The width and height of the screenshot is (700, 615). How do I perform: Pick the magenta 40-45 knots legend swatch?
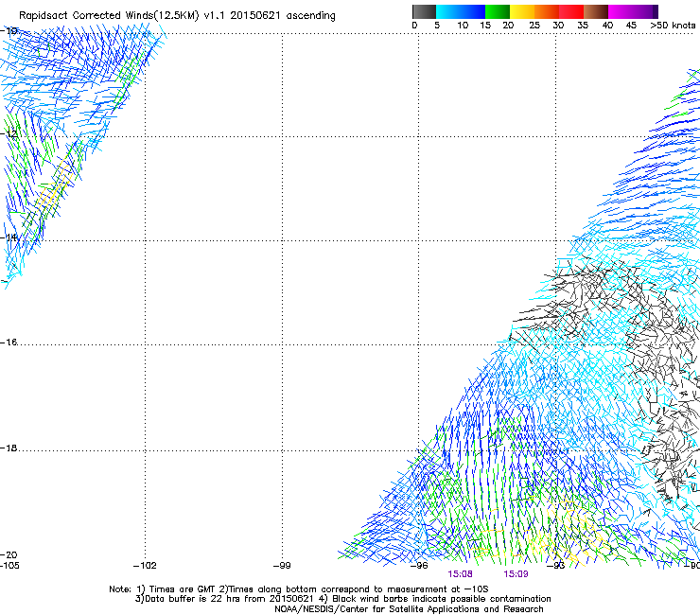point(621,11)
